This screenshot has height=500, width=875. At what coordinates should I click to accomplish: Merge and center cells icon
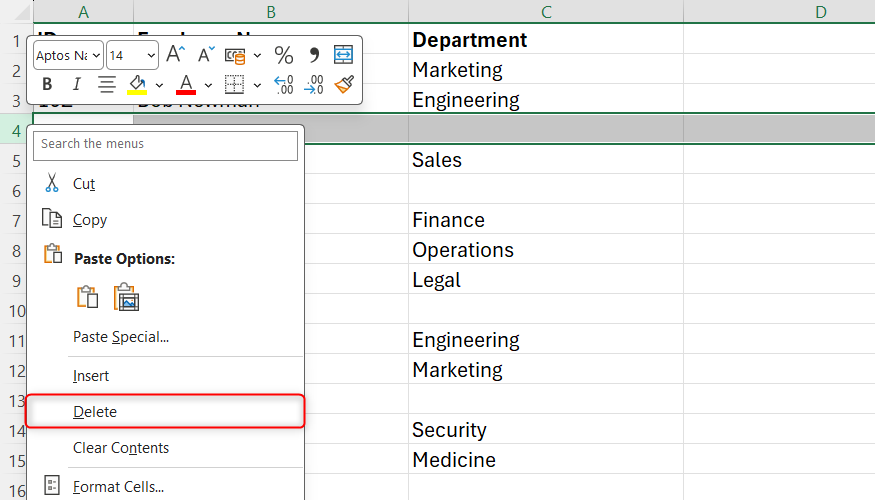[343, 55]
